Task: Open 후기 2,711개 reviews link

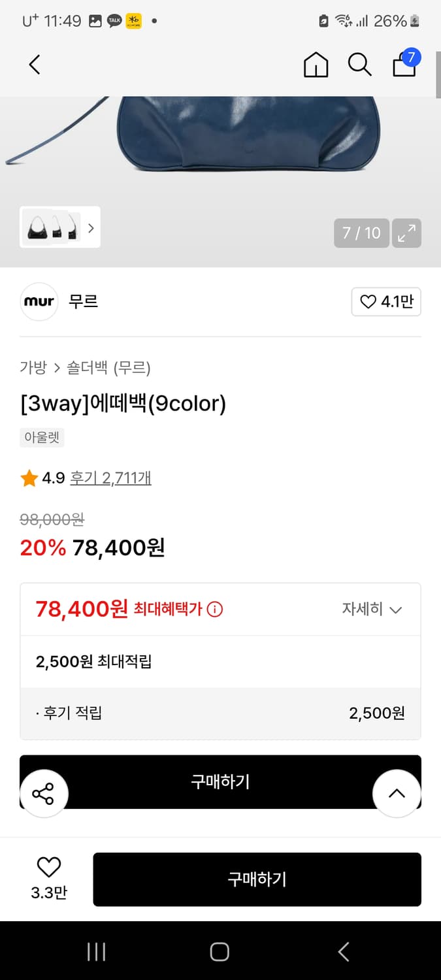Action: [110, 478]
